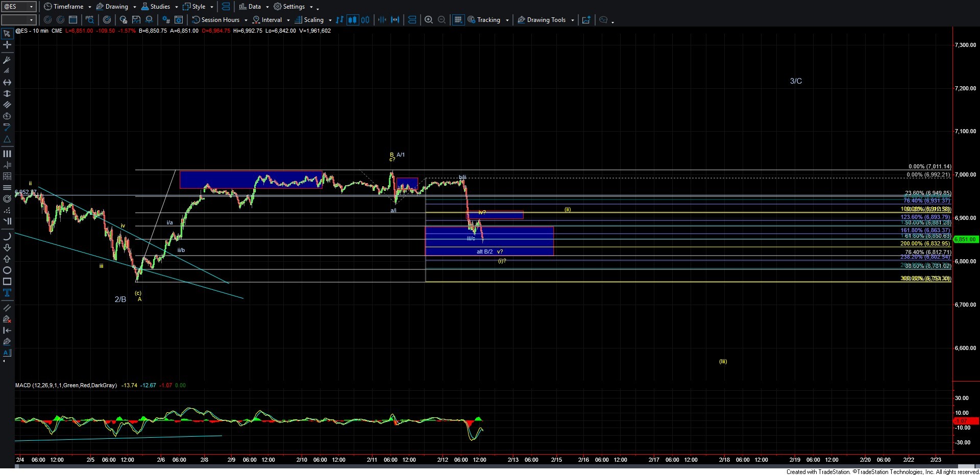
Task: Choose the ellipse drawing tool
Action: click(x=7, y=270)
